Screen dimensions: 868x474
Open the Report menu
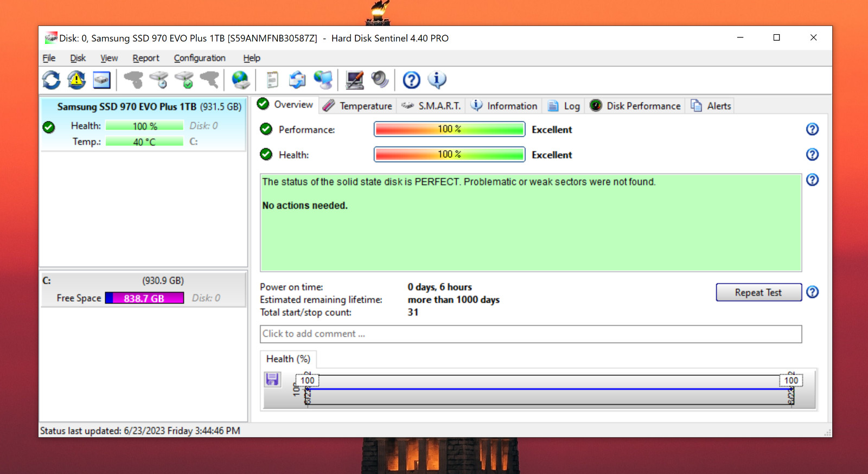(146, 58)
